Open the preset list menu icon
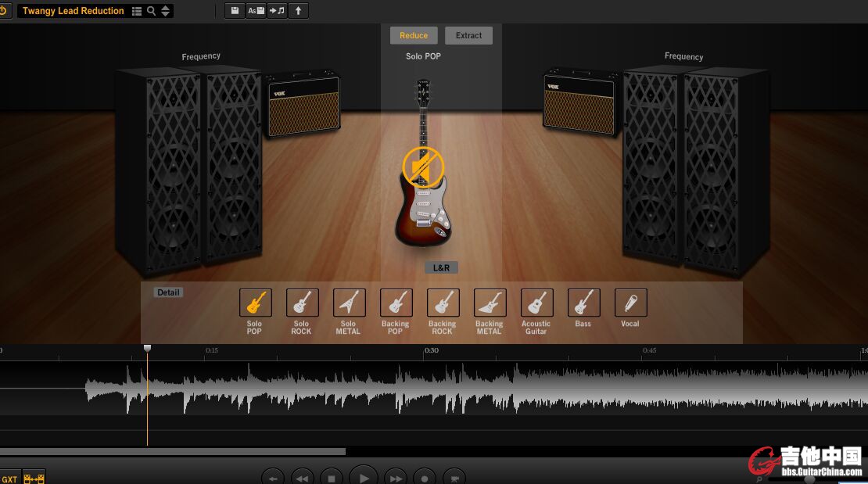 (137, 11)
